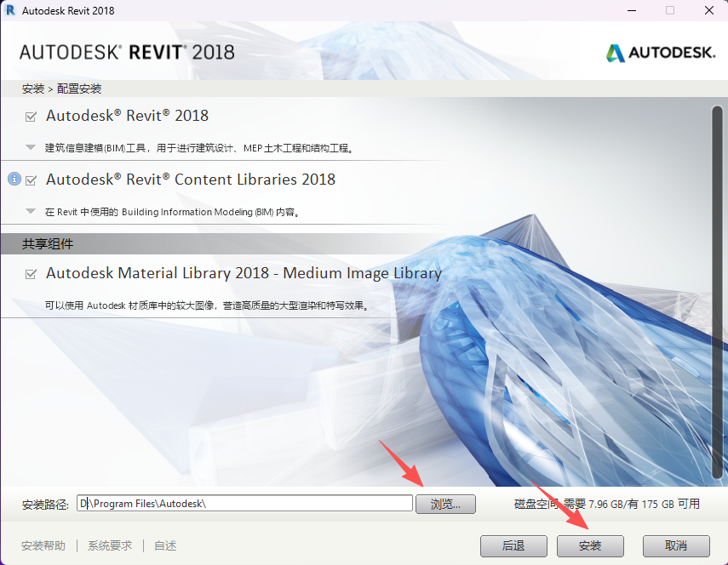Open the 浏览 browse dialog
The image size is (728, 565).
pos(446,504)
